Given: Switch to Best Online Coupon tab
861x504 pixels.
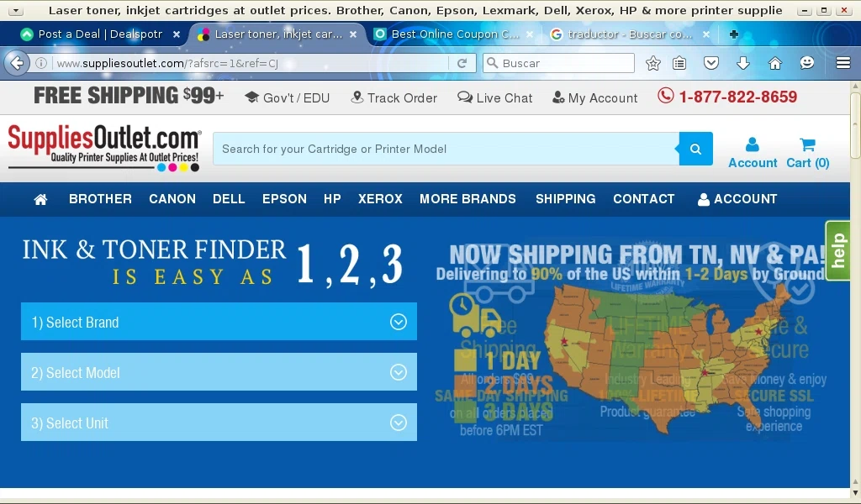Looking at the screenshot, I should point(455,34).
